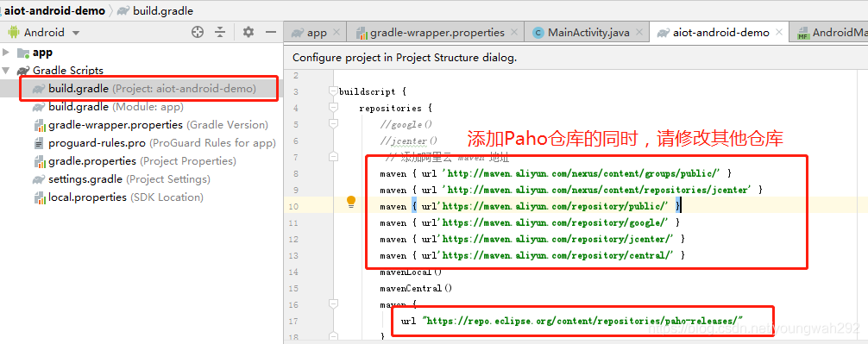Click aiot-android-demo breadcrumb in navigation bar
Screen dimensions: 868x344
pos(55,10)
